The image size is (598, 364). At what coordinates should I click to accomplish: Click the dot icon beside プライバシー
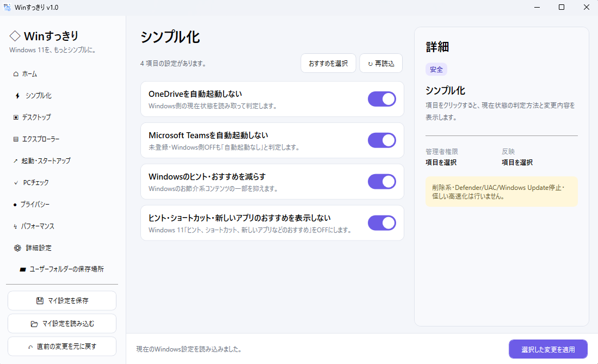point(15,205)
